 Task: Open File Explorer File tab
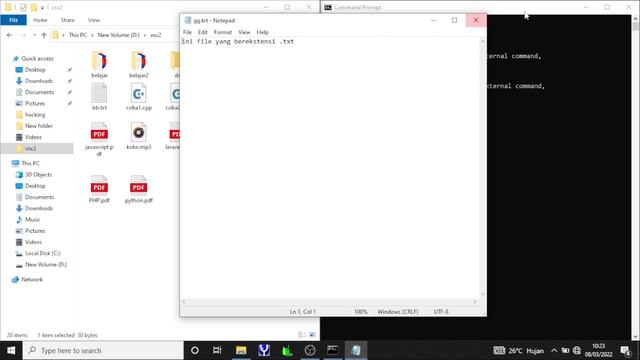(x=13, y=20)
